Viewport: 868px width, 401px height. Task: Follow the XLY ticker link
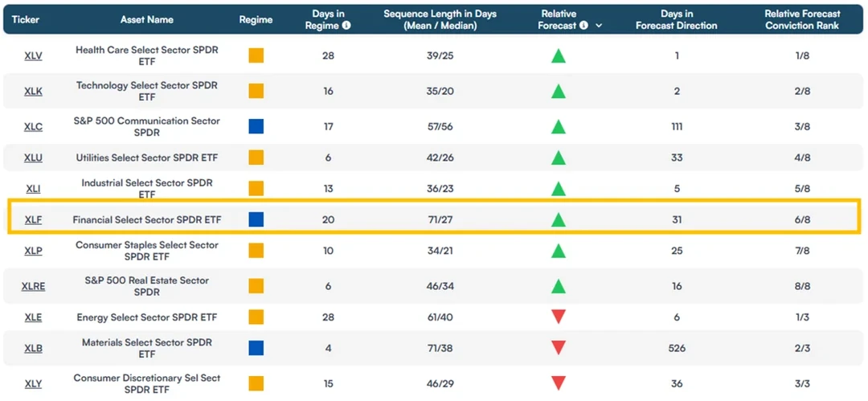point(33,384)
